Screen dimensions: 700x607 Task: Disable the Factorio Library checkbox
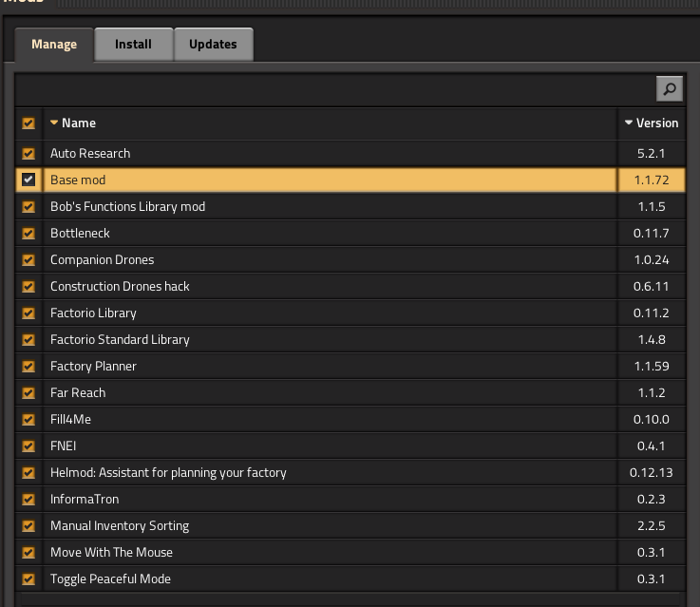coord(28,313)
